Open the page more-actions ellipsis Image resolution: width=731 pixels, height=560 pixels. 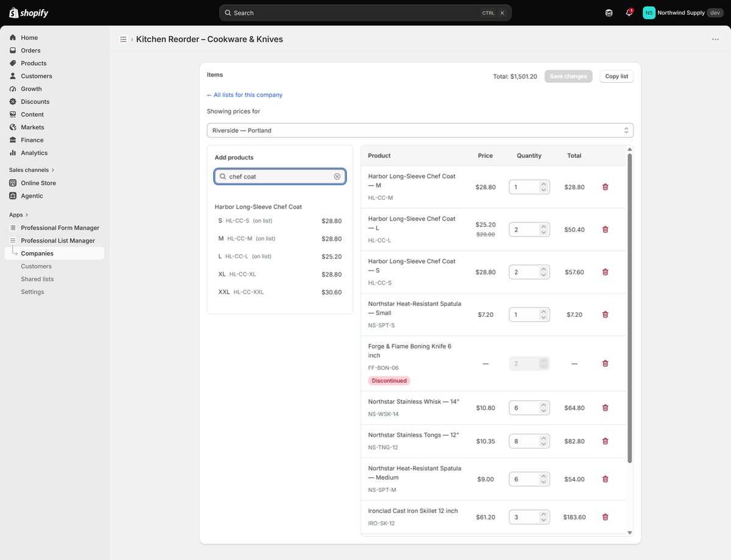(715, 40)
